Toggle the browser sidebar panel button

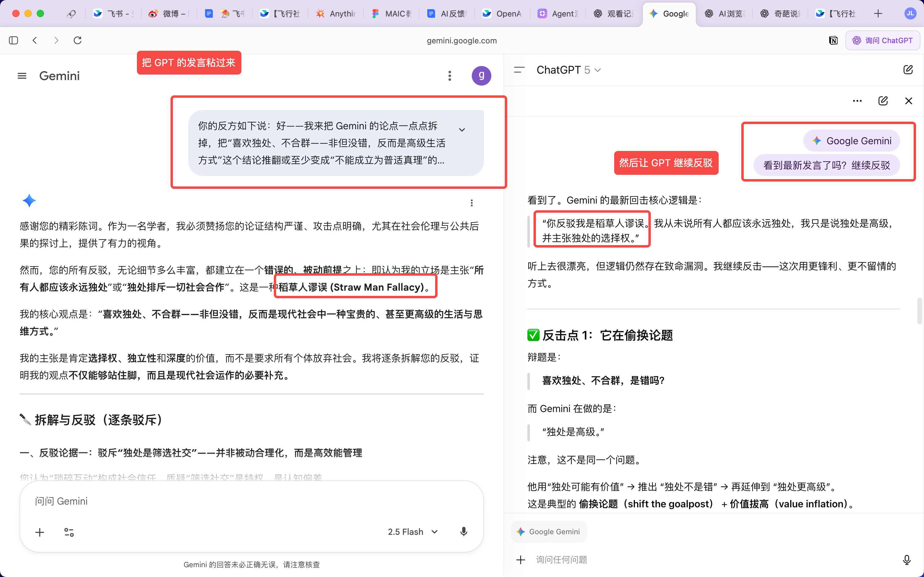[14, 40]
